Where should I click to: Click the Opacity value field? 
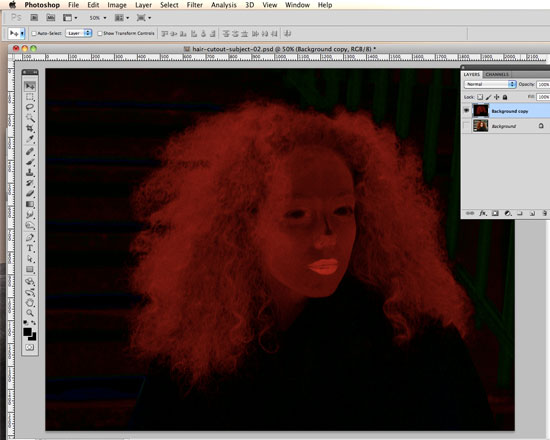coord(543,84)
